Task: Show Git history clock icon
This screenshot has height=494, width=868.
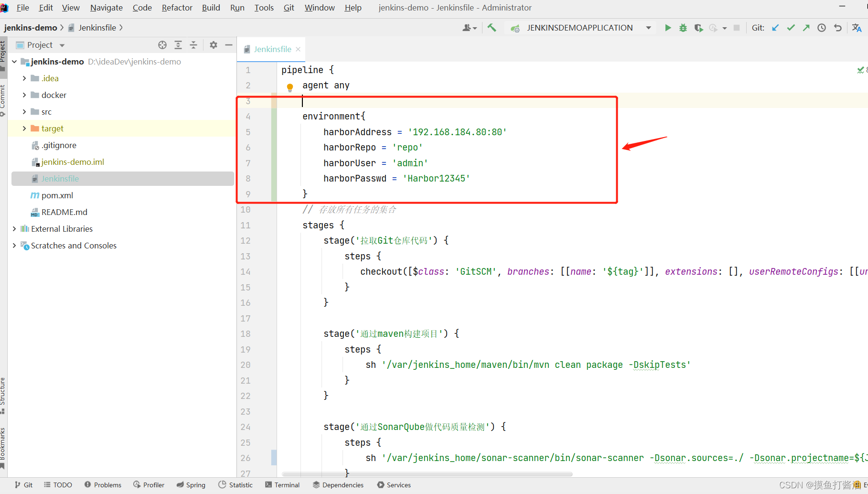Action: click(x=822, y=28)
